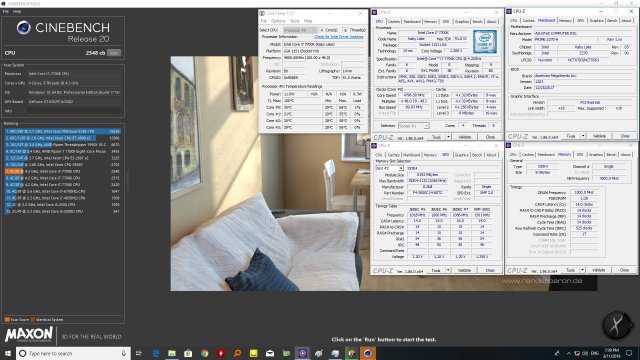The image size is (640, 360).
Task: Open the Bench tab in the CPU-Z CPU window
Action: pyautogui.click(x=478, y=21)
